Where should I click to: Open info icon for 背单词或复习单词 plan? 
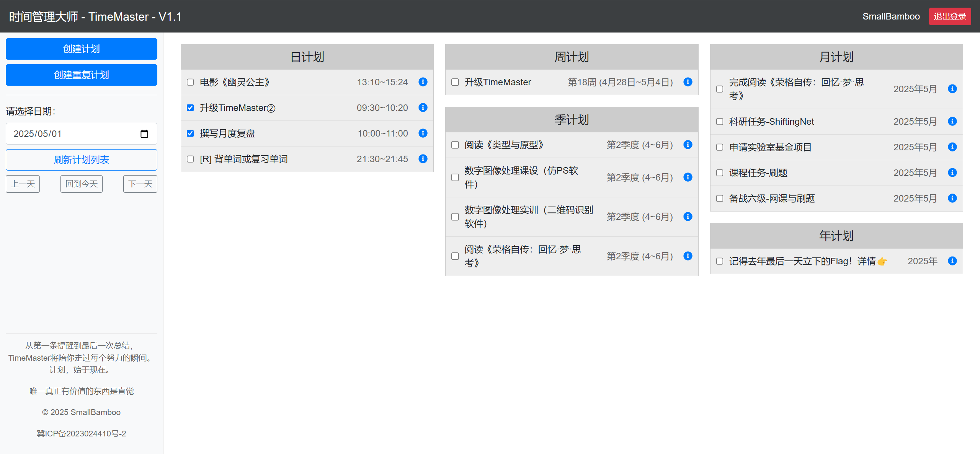pyautogui.click(x=423, y=159)
